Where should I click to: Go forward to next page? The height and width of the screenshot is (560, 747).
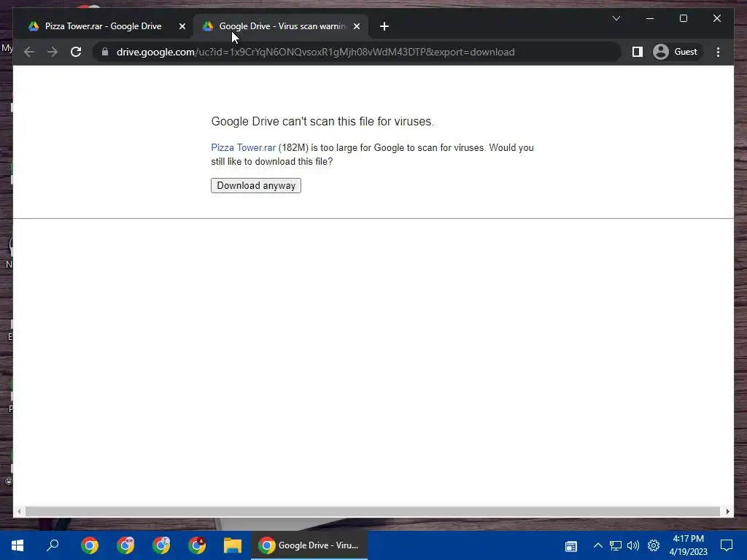(x=53, y=52)
